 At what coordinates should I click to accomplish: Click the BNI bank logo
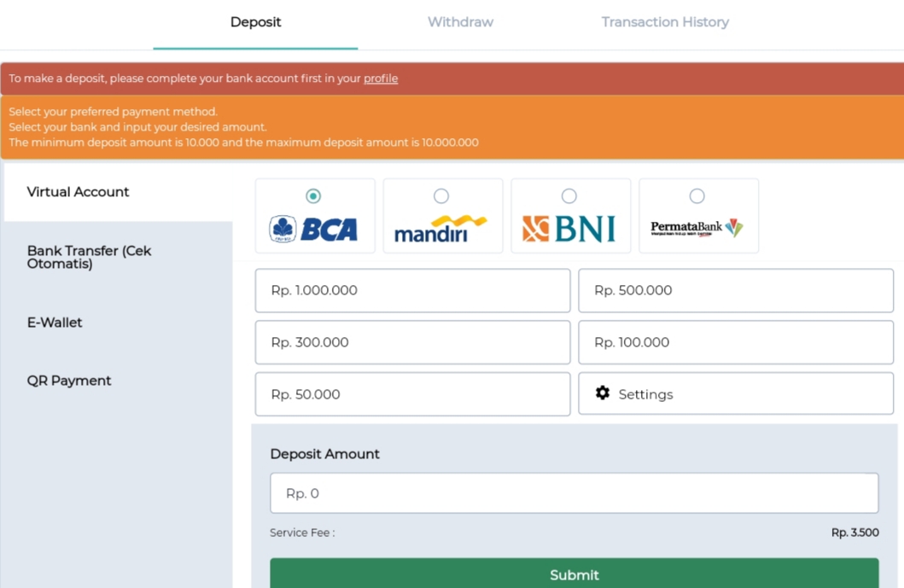tap(569, 229)
